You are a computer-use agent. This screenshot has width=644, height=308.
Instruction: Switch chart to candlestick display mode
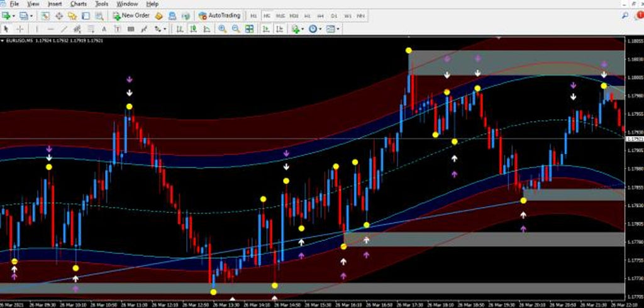(193, 29)
